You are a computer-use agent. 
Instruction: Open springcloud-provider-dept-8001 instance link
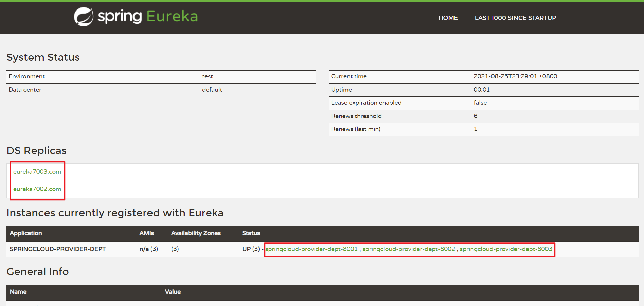311,249
